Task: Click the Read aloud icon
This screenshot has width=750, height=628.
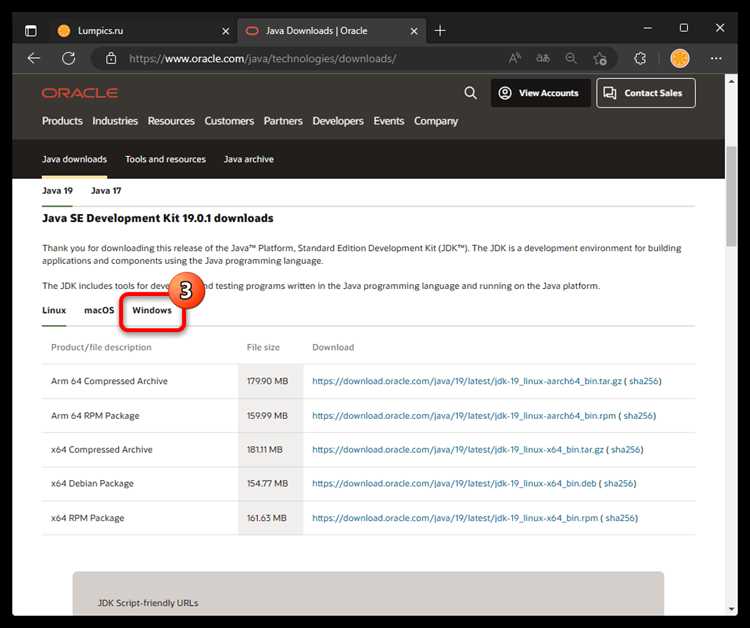Action: [x=515, y=58]
